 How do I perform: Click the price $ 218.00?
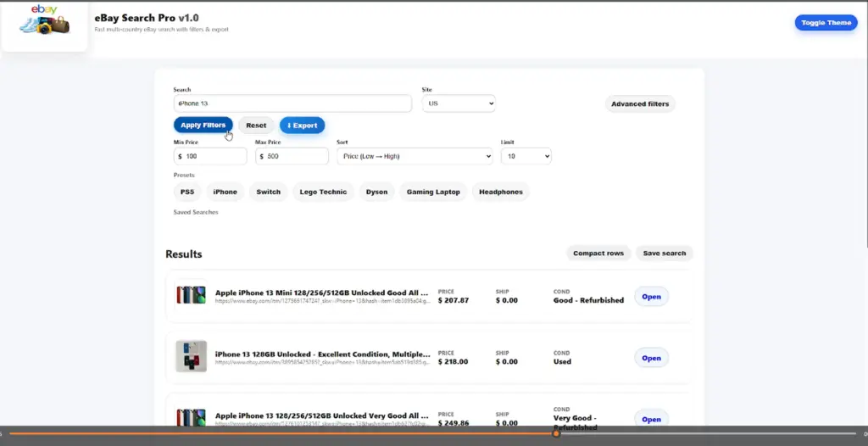pyautogui.click(x=453, y=362)
